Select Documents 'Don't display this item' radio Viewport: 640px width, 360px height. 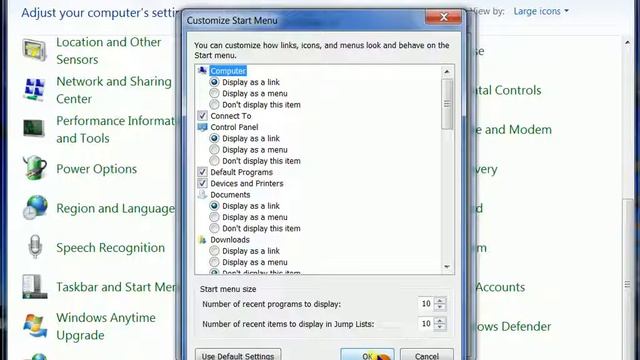214,228
